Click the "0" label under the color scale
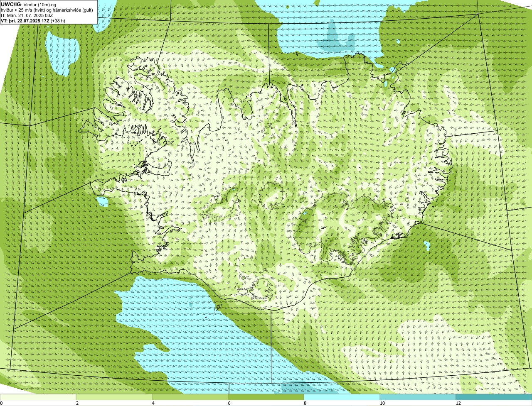This screenshot has width=532, height=406. pos(1,403)
